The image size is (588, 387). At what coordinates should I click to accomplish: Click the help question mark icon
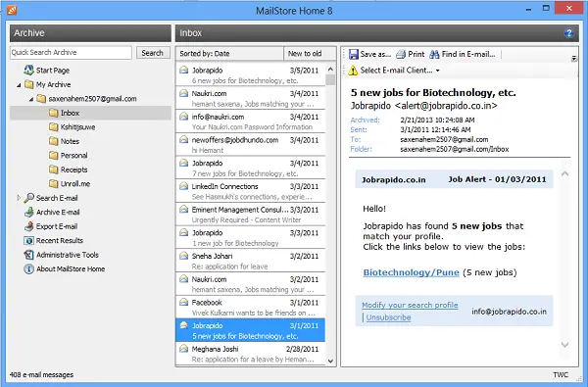pyautogui.click(x=568, y=33)
